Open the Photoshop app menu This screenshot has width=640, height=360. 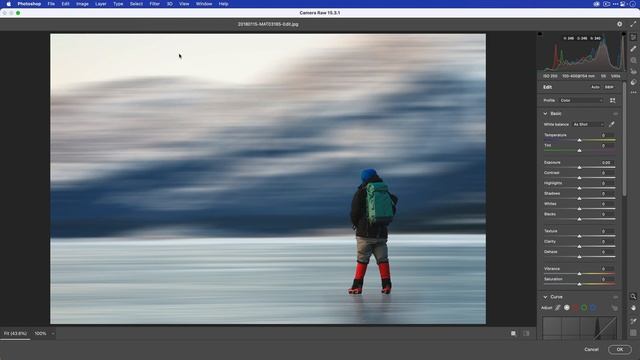29,4
